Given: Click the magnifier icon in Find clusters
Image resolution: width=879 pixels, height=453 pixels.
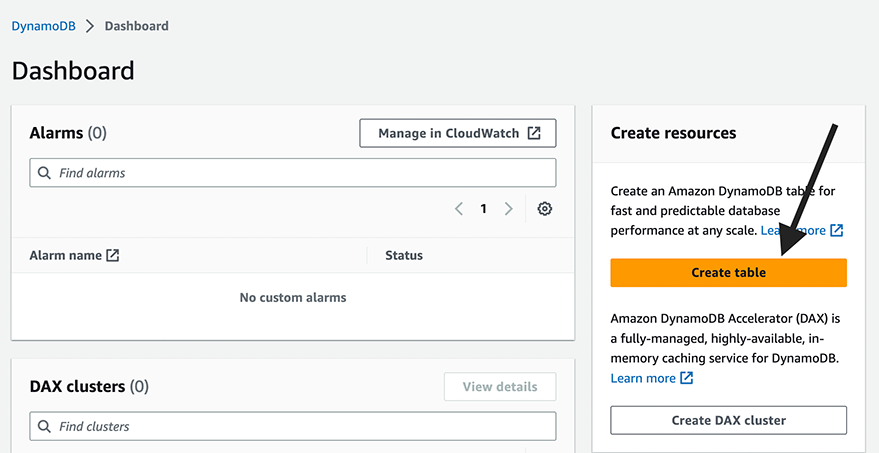Looking at the screenshot, I should [44, 427].
